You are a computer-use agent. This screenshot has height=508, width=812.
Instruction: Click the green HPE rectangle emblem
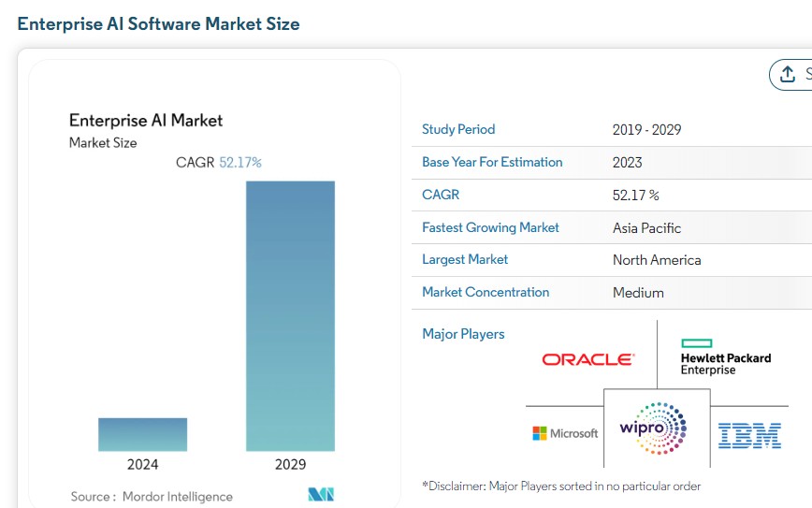[x=697, y=343]
